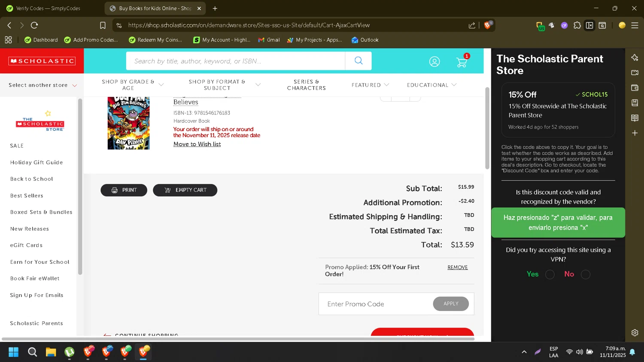Copy the SCHOL15 coupon code
This screenshot has width=644, height=362.
click(592, 94)
